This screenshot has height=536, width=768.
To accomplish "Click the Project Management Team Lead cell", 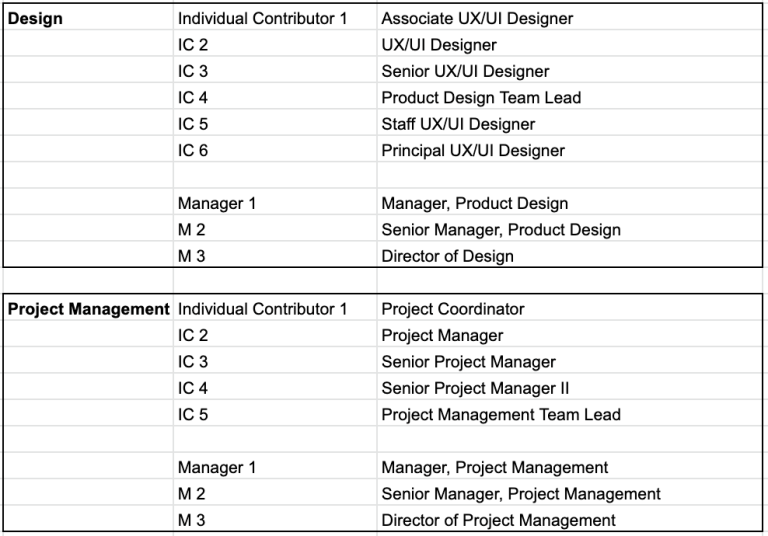I will 569,414.
